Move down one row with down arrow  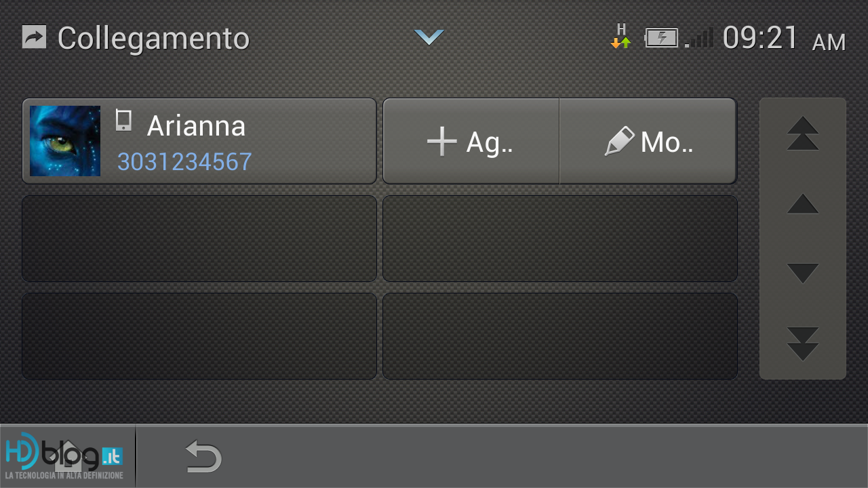[803, 273]
